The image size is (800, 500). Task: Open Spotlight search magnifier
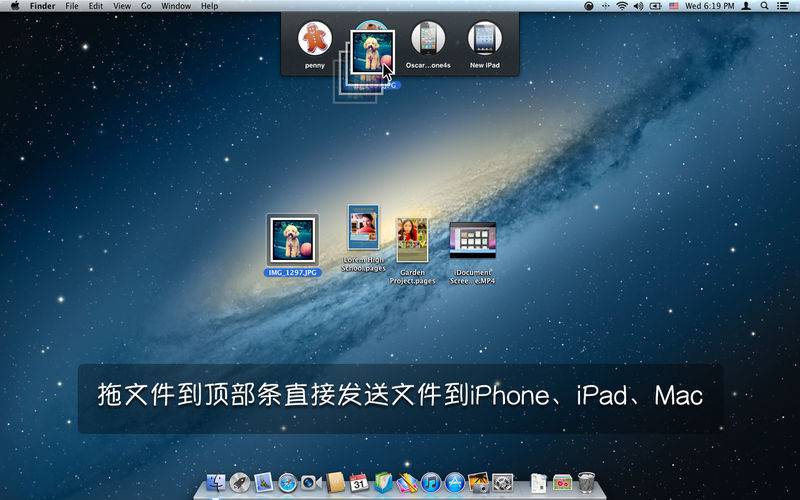764,6
